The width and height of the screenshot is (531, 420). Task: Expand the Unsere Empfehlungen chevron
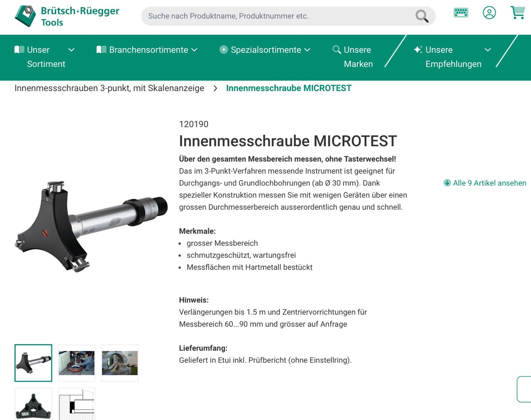[488, 50]
